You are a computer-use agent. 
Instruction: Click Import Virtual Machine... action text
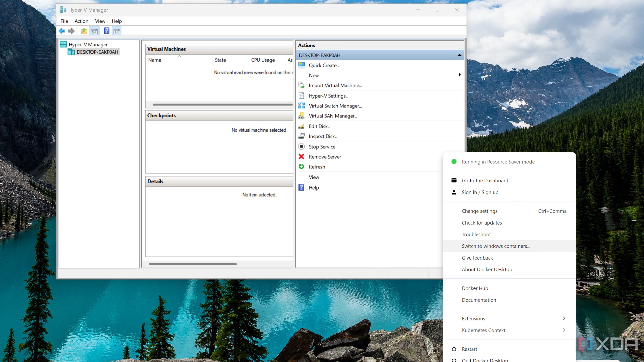[335, 85]
